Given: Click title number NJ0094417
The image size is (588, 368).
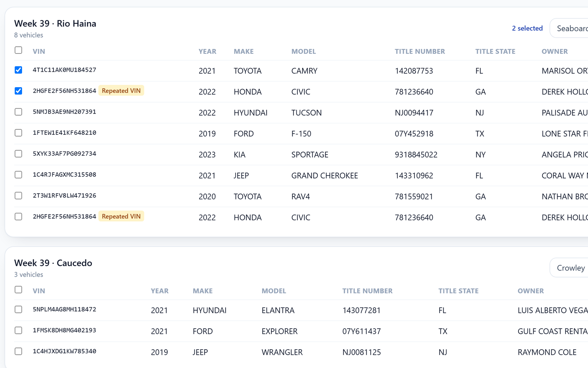Looking at the screenshot, I should (414, 113).
